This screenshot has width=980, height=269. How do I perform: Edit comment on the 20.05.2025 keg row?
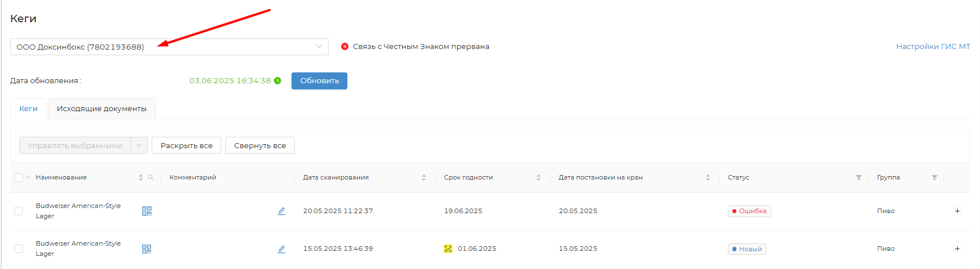pyautogui.click(x=281, y=211)
